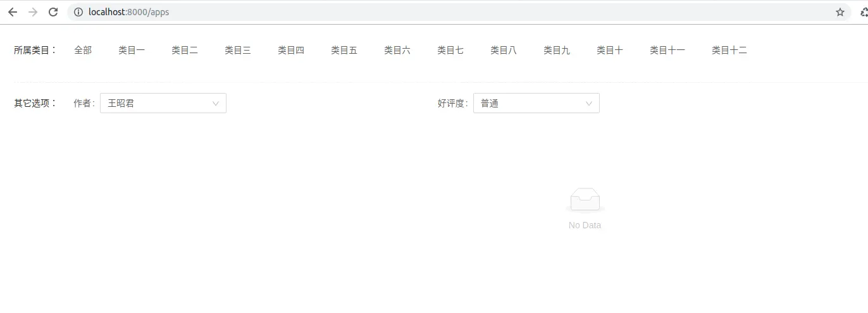Screen dimensions: 868x313
Task: Click the 作者 field label
Action: tap(84, 103)
